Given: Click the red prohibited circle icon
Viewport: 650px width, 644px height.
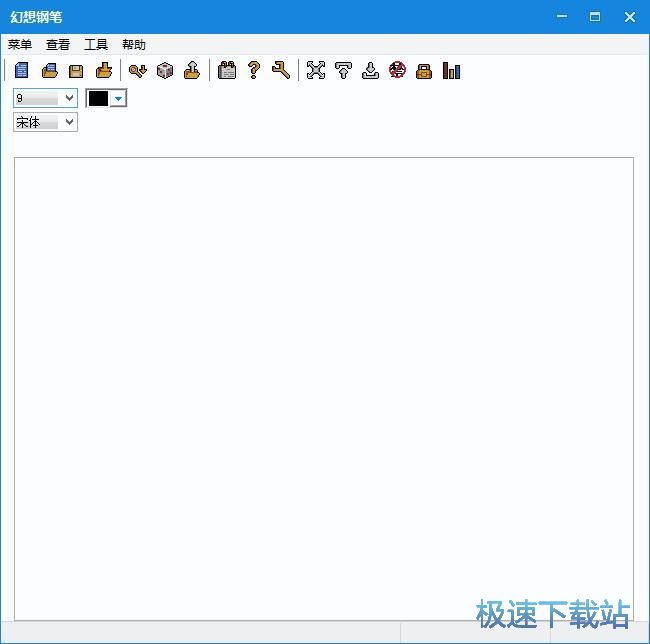Looking at the screenshot, I should (397, 70).
